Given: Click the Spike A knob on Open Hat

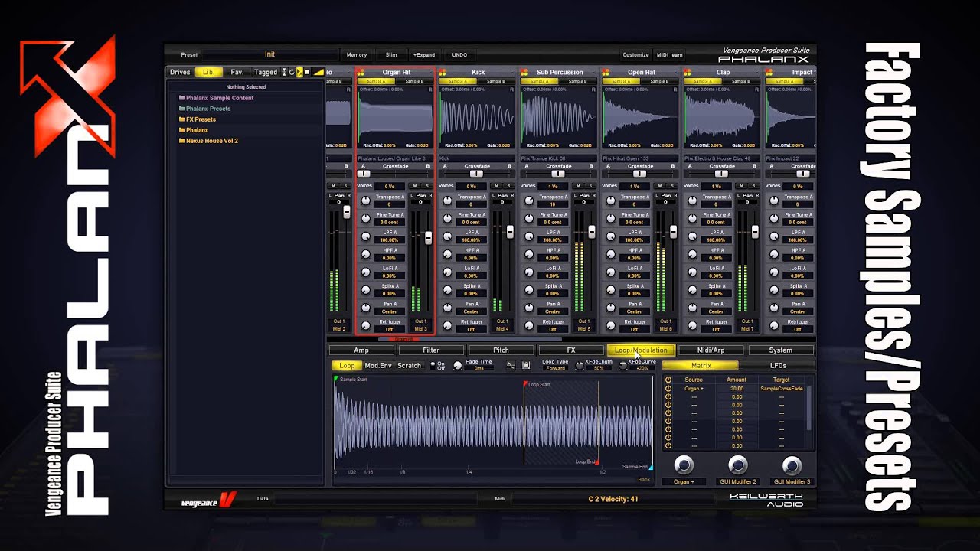Looking at the screenshot, I should point(611,290).
